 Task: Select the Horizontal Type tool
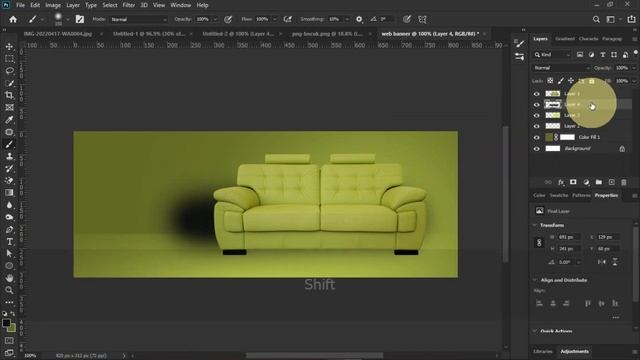point(9,242)
